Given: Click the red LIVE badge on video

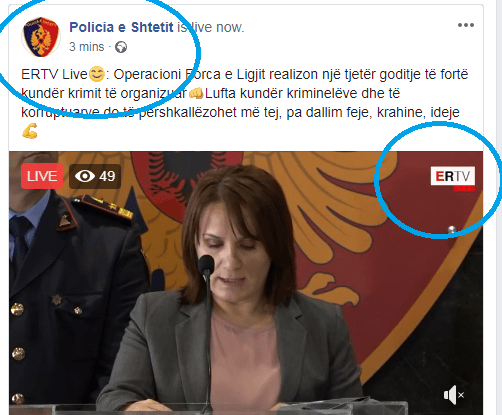Looking at the screenshot, I should point(42,176).
